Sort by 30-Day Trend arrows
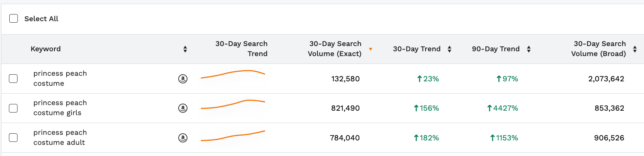The width and height of the screenshot is (644, 156). [449, 49]
